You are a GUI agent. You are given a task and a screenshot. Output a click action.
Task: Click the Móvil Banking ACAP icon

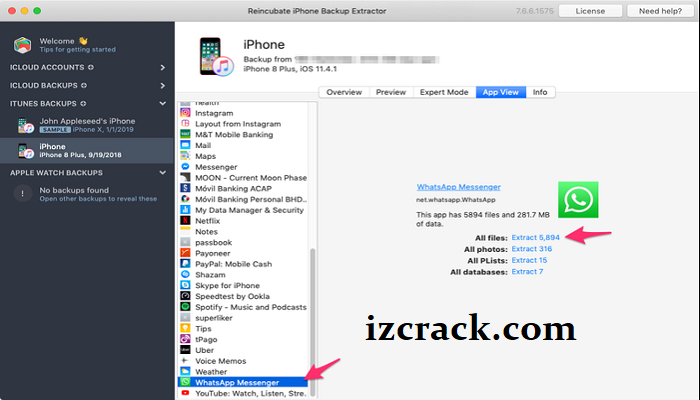[185, 188]
